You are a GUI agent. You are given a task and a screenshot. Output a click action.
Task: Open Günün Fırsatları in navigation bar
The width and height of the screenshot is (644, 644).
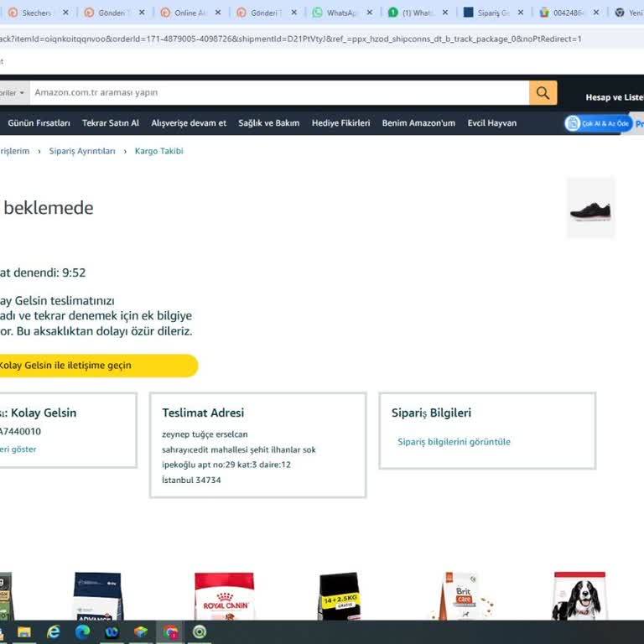pyautogui.click(x=39, y=123)
